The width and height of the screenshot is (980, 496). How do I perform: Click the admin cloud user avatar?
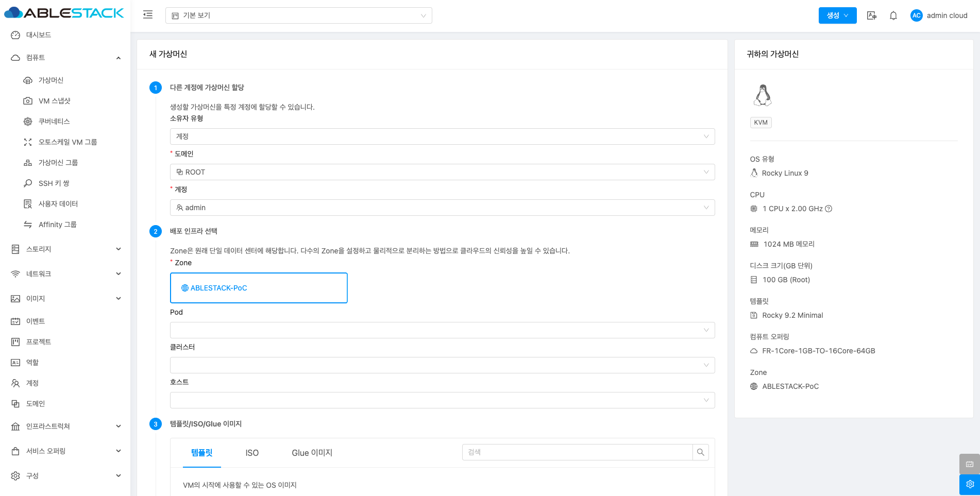click(x=916, y=15)
